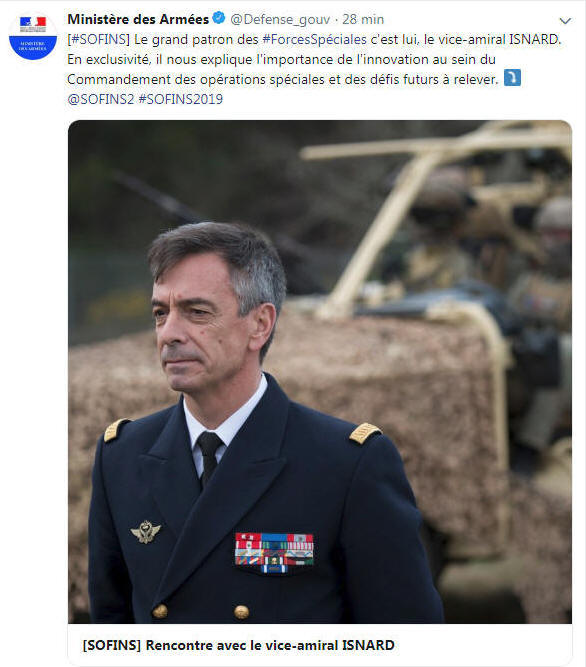Viewport: 586px width, 667px height.
Task: Click the blue verified badge
Action: point(219,18)
